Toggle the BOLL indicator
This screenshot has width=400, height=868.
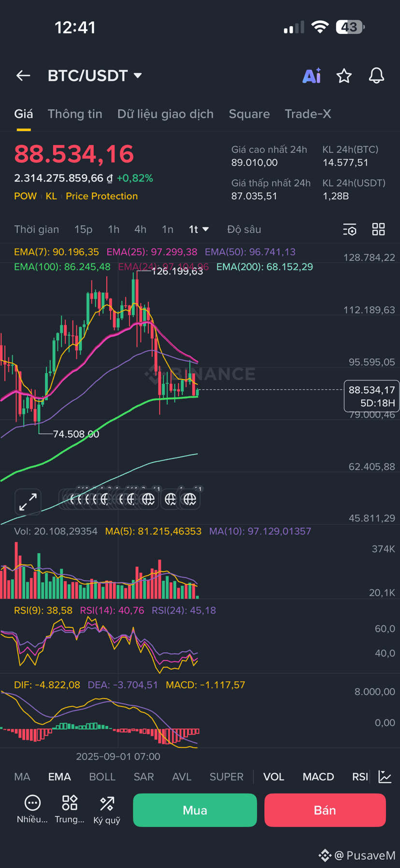102,777
